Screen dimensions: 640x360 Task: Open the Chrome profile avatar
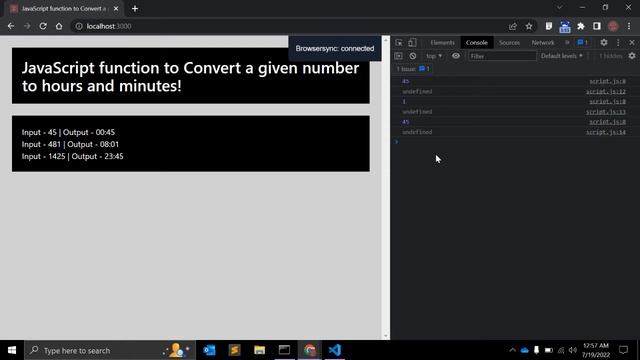[x=613, y=26]
